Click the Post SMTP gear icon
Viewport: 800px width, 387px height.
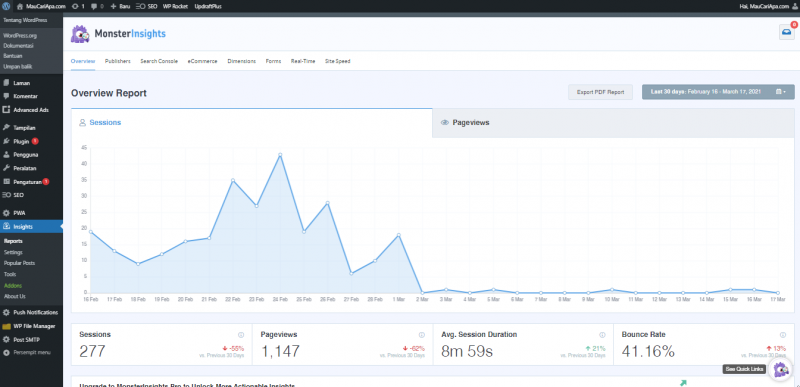coord(6,340)
